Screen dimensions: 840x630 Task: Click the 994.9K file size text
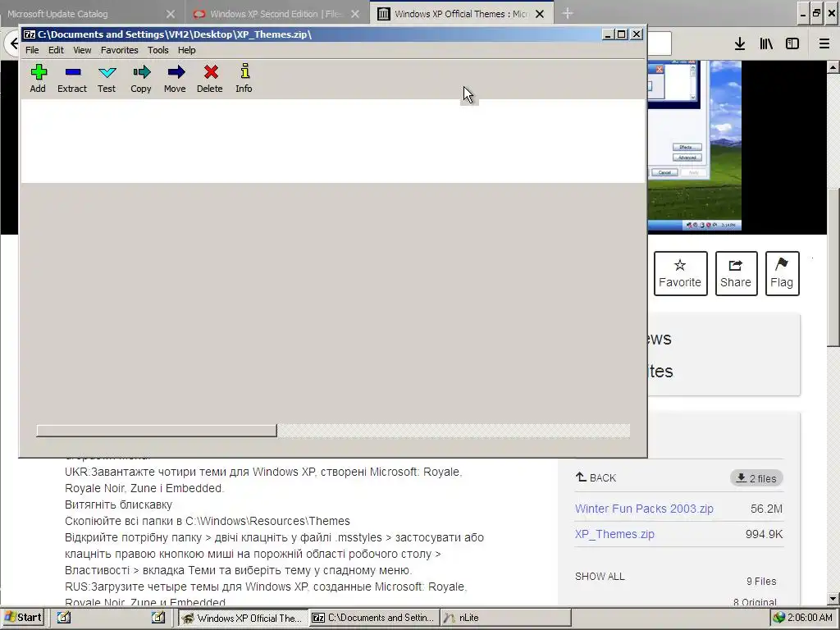(x=764, y=534)
